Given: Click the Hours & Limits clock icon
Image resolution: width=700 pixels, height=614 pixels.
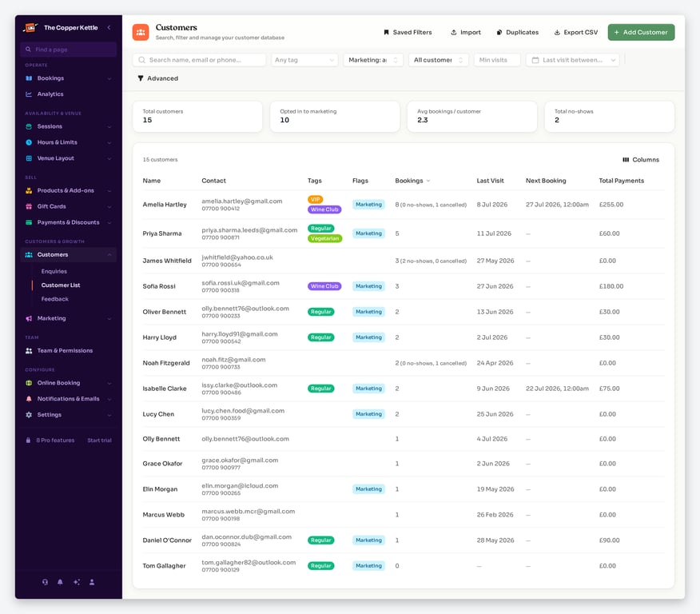Looking at the screenshot, I should (29, 142).
